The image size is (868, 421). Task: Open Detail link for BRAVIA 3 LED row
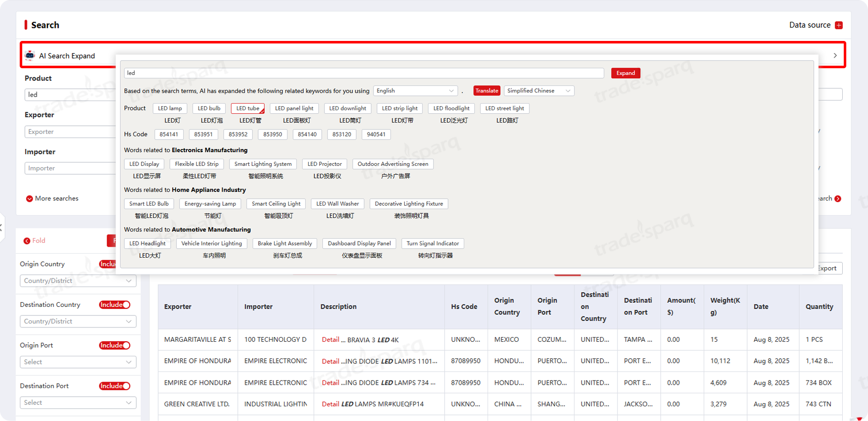pyautogui.click(x=330, y=340)
